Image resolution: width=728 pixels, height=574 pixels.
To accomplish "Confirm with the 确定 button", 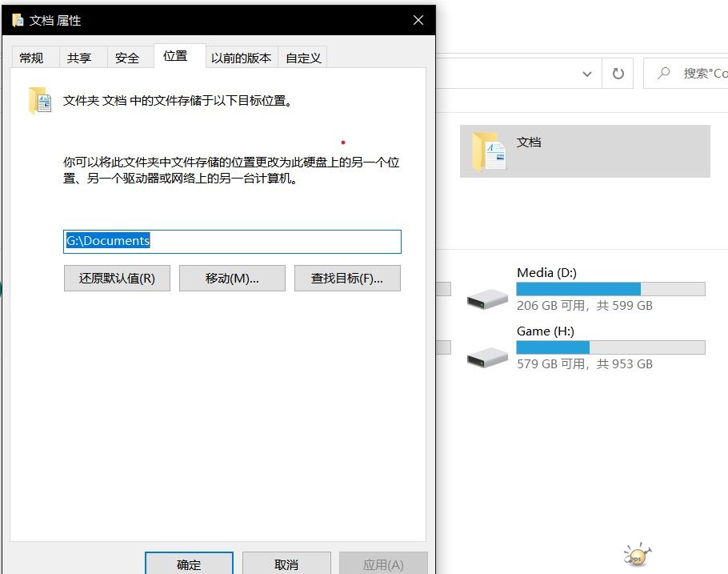I will (x=189, y=564).
